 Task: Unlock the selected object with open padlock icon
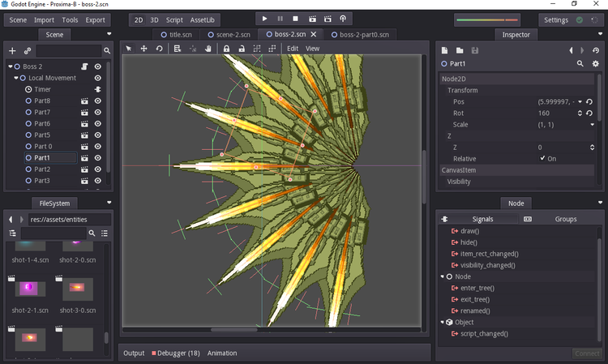click(x=242, y=49)
